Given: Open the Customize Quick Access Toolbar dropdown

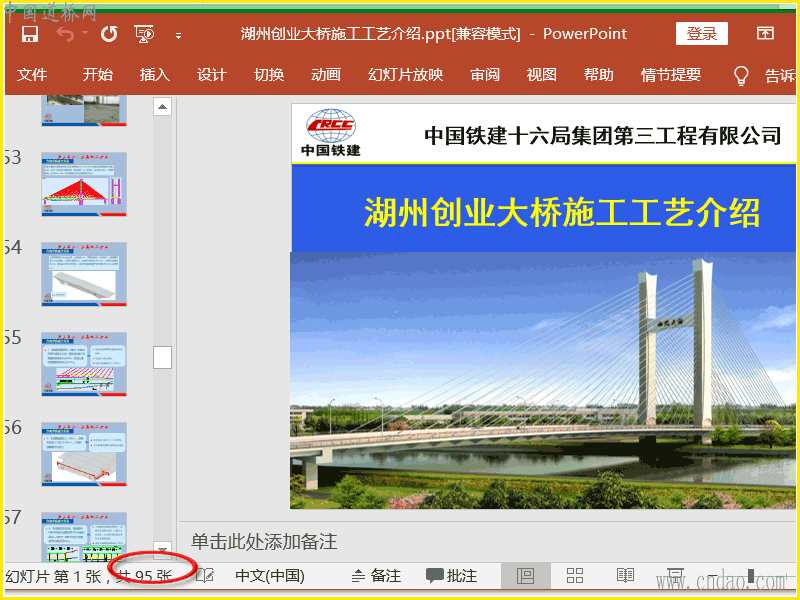Looking at the screenshot, I should 178,36.
